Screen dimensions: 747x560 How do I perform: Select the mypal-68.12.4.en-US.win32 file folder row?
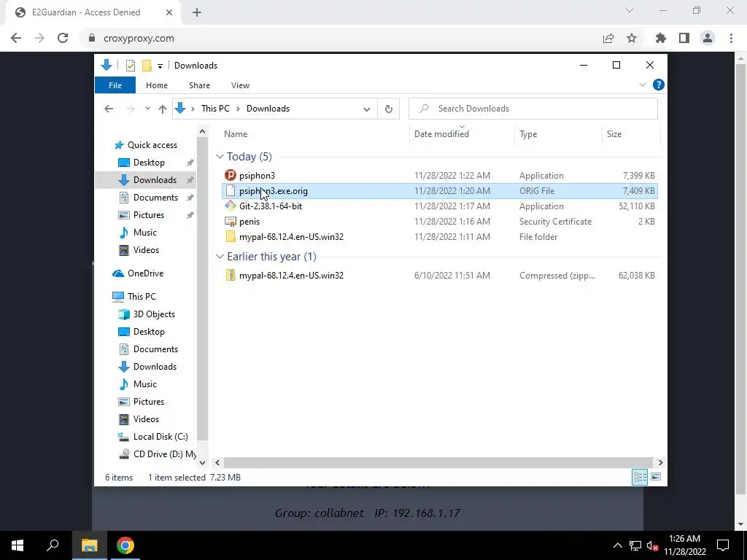(x=440, y=237)
